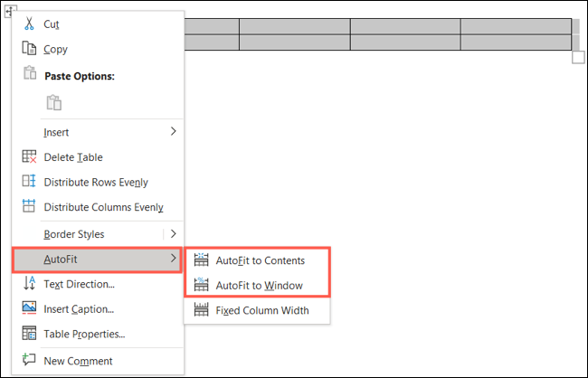
Task: Click the Table Properties icon
Action: coord(28,334)
